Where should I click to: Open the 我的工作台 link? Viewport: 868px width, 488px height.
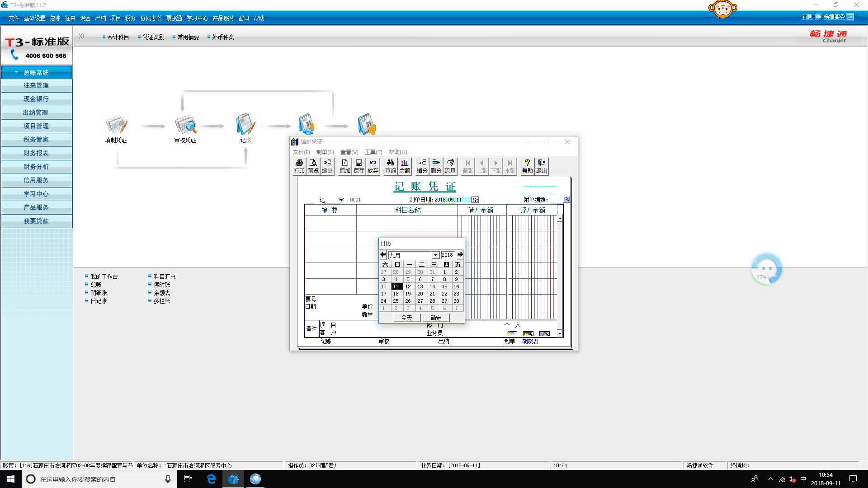pos(104,277)
